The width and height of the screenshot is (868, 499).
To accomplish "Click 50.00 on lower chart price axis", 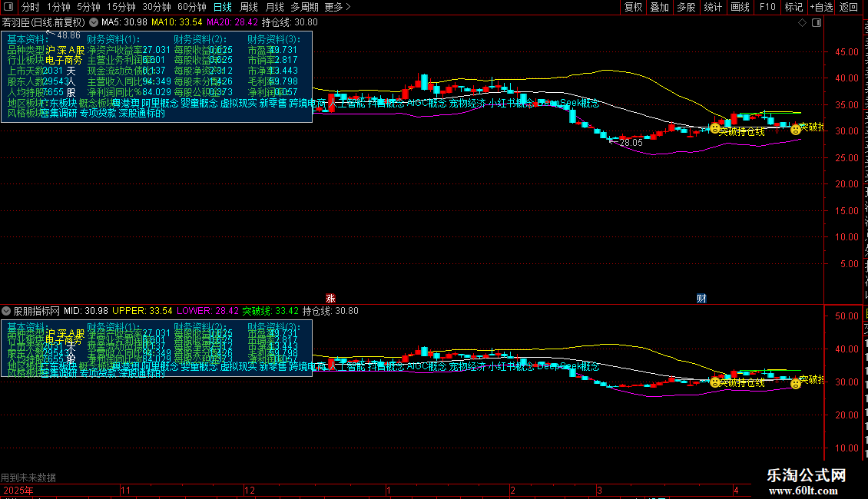I will 847,316.
